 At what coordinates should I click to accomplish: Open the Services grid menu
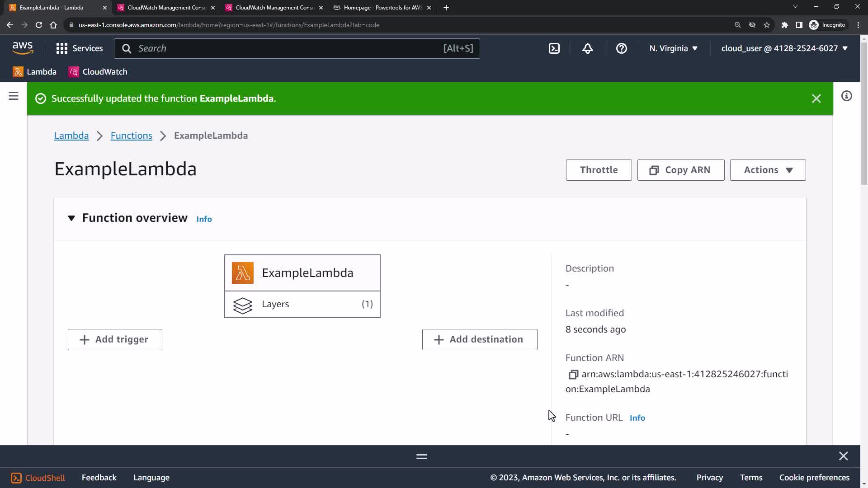pos(80,48)
